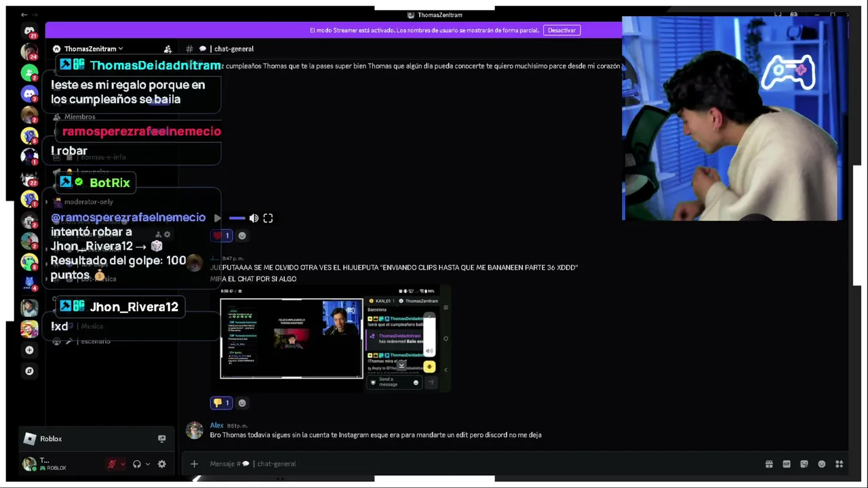Screen dimensions: 868x488
Task: Click the Roblox activity label
Action: (x=51, y=439)
